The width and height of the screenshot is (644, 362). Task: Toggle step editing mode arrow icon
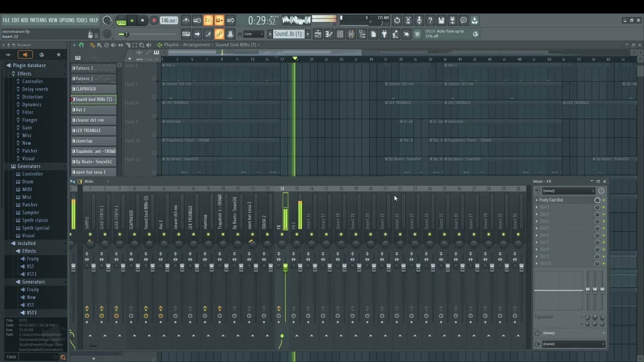click(197, 34)
